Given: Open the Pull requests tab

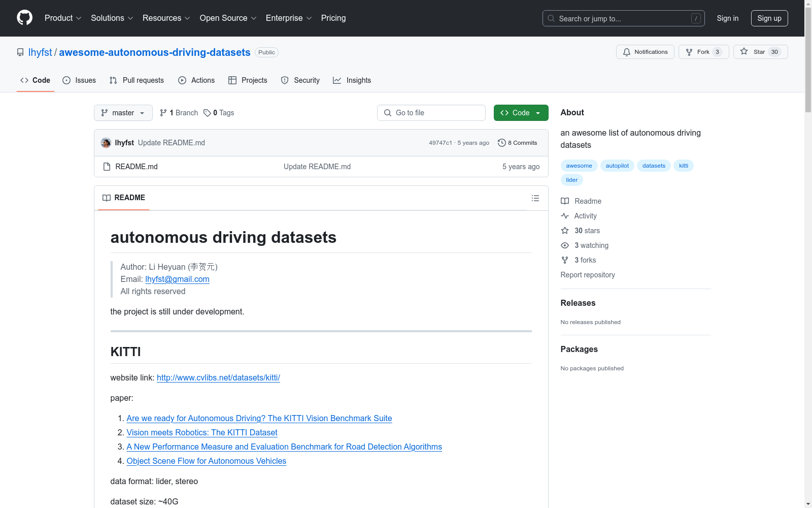Looking at the screenshot, I should click(137, 80).
